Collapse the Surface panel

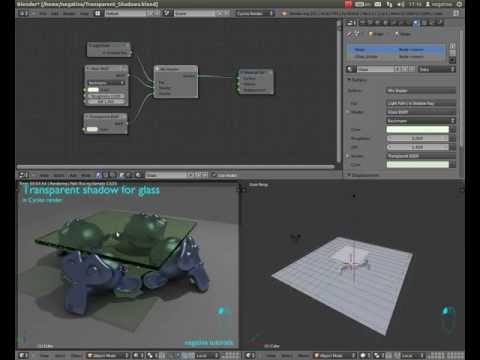(x=357, y=80)
